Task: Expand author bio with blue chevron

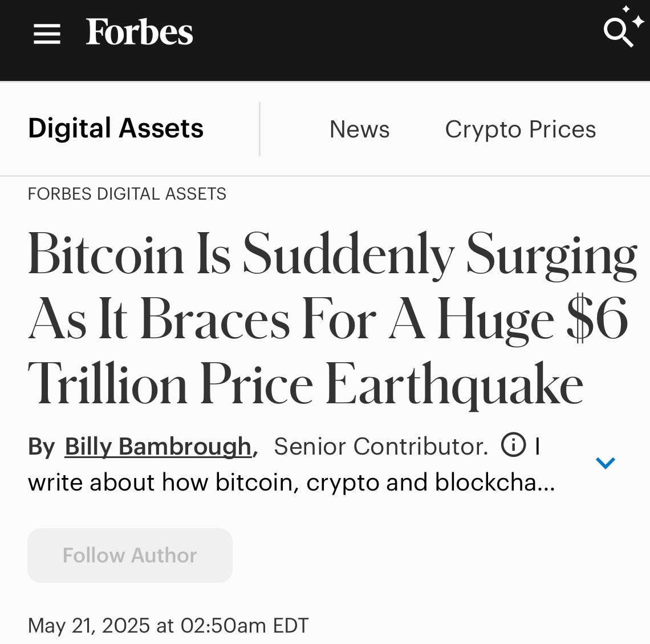Action: tap(605, 463)
